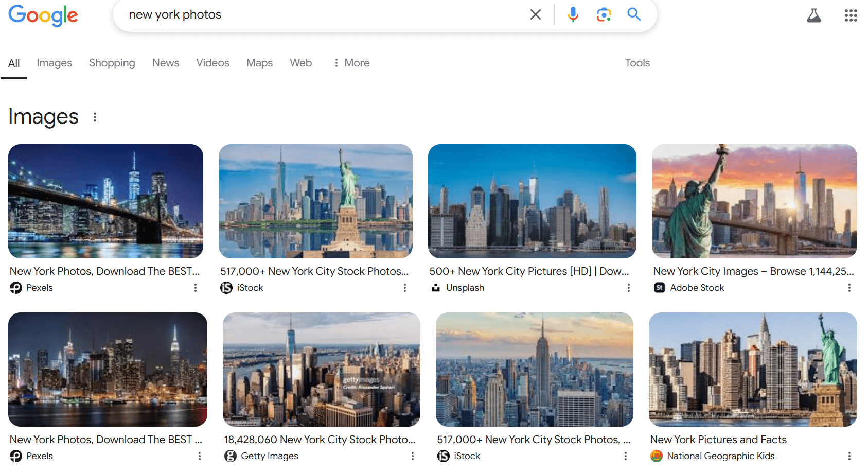The image size is (868, 472).
Task: Switch to the Images tab
Action: [54, 63]
